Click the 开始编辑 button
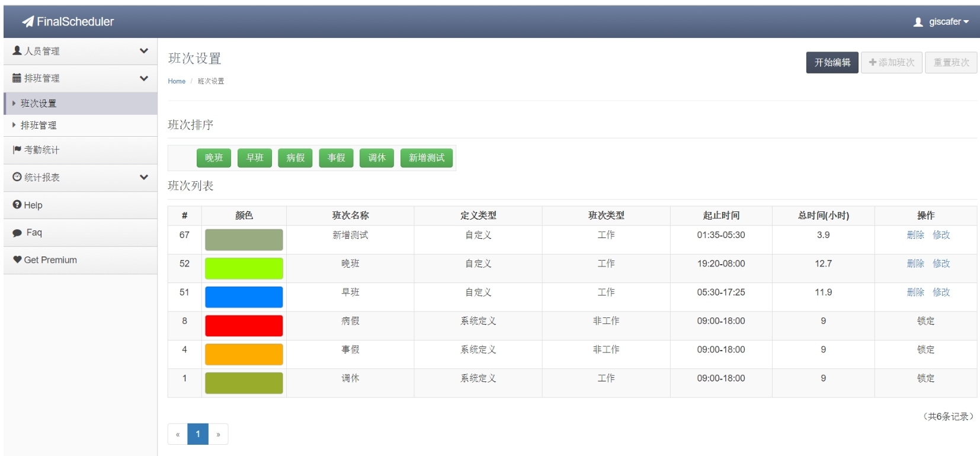 click(x=832, y=62)
